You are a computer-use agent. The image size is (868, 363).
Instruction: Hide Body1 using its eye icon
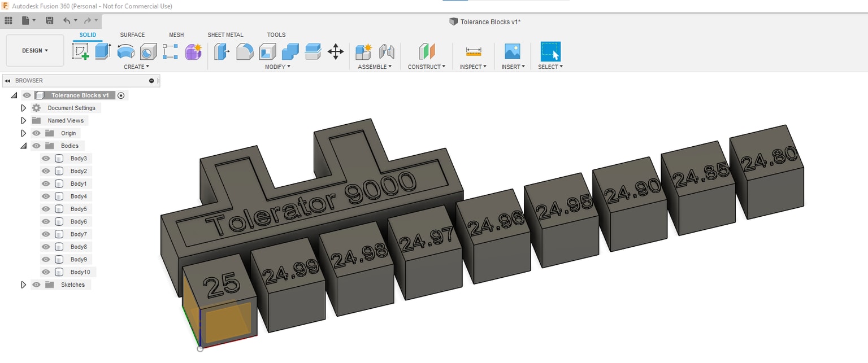coord(46,183)
